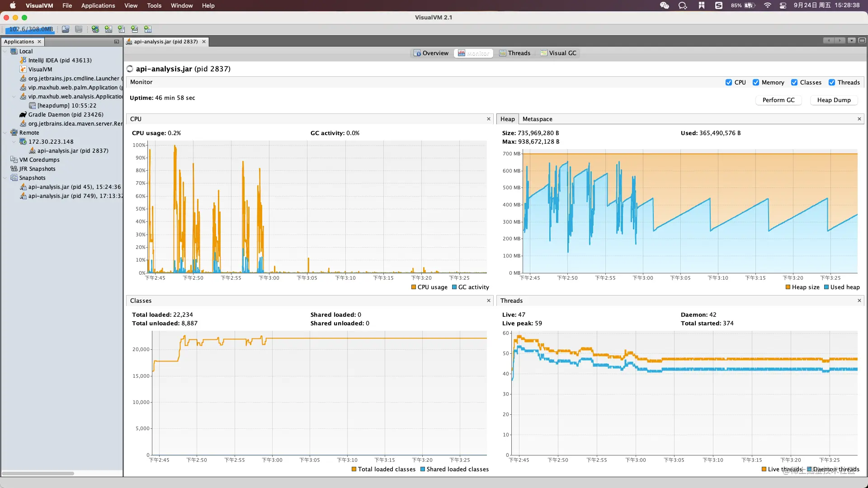The image size is (868, 488).
Task: Click the Remote node icon
Action: click(14, 132)
